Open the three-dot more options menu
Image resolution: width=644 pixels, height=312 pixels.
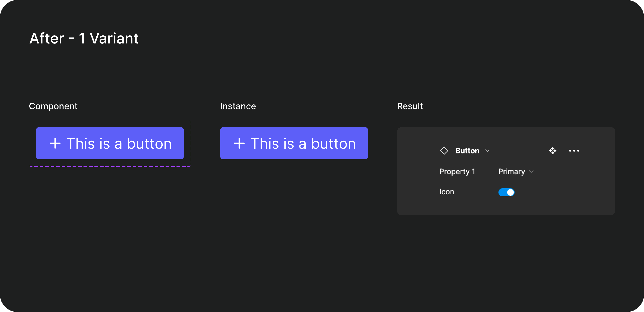point(574,151)
